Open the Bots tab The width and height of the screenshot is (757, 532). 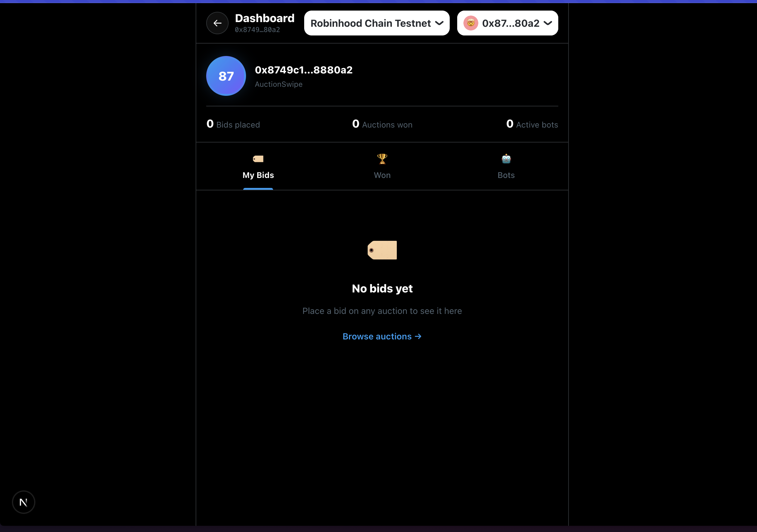pyautogui.click(x=506, y=175)
